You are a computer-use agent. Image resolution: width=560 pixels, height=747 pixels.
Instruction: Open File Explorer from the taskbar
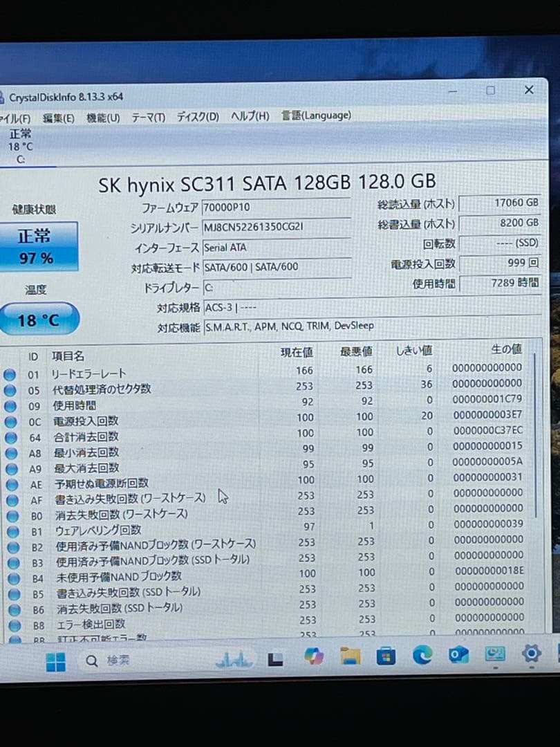click(x=350, y=656)
